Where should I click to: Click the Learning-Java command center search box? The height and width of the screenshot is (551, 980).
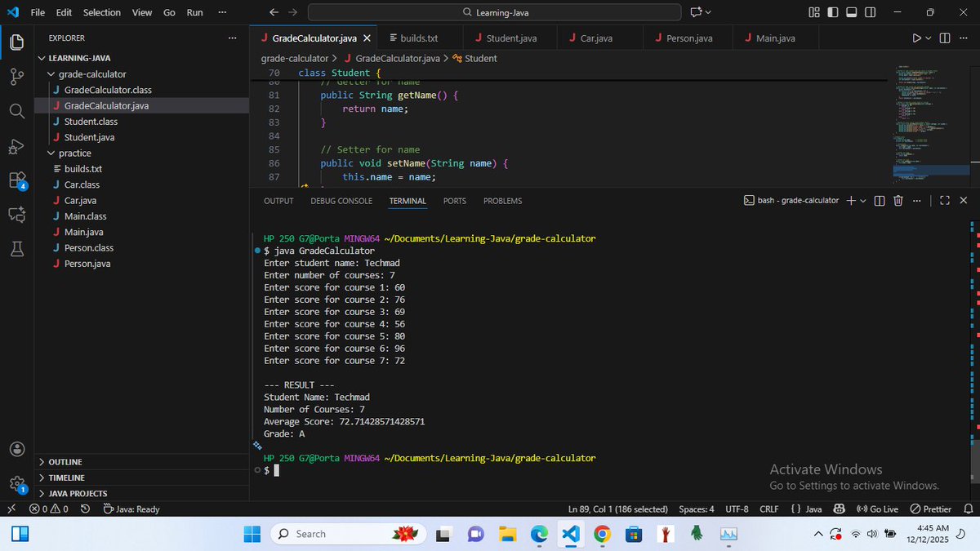[494, 12]
